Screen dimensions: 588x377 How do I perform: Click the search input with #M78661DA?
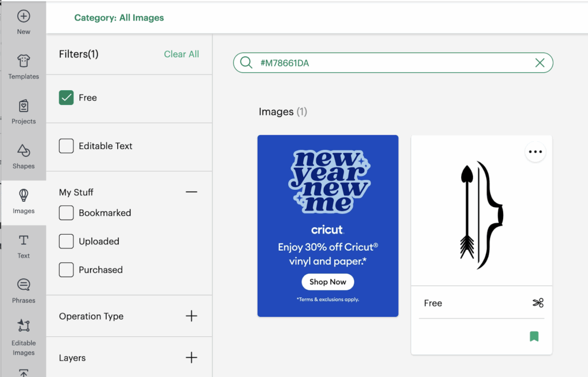[x=393, y=63]
